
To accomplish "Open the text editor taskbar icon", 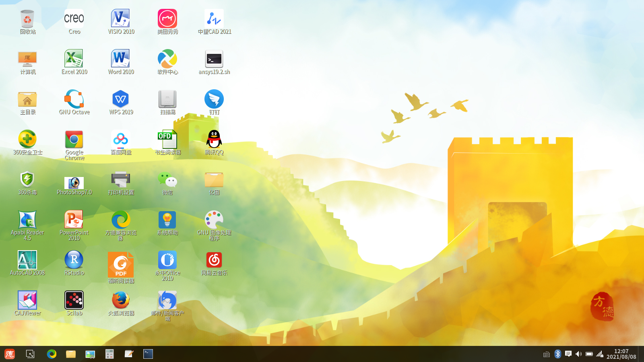I will click(x=129, y=354).
